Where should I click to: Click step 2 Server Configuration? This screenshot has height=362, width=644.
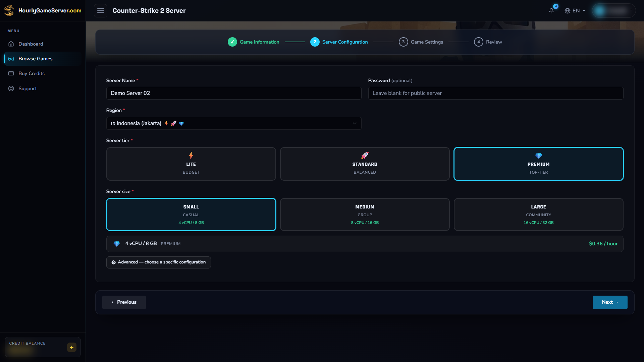pyautogui.click(x=339, y=42)
